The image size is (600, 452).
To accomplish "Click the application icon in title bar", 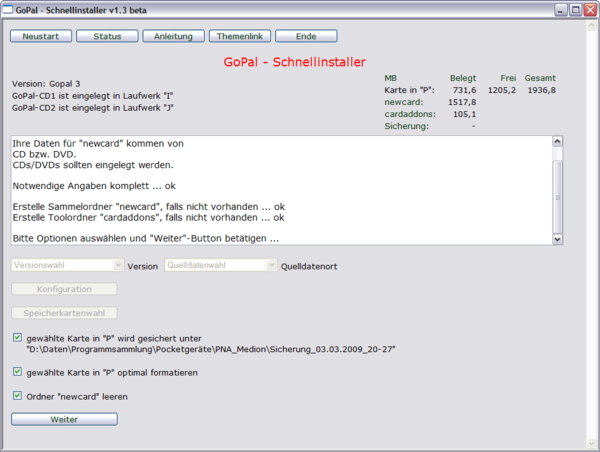I will click(x=8, y=9).
